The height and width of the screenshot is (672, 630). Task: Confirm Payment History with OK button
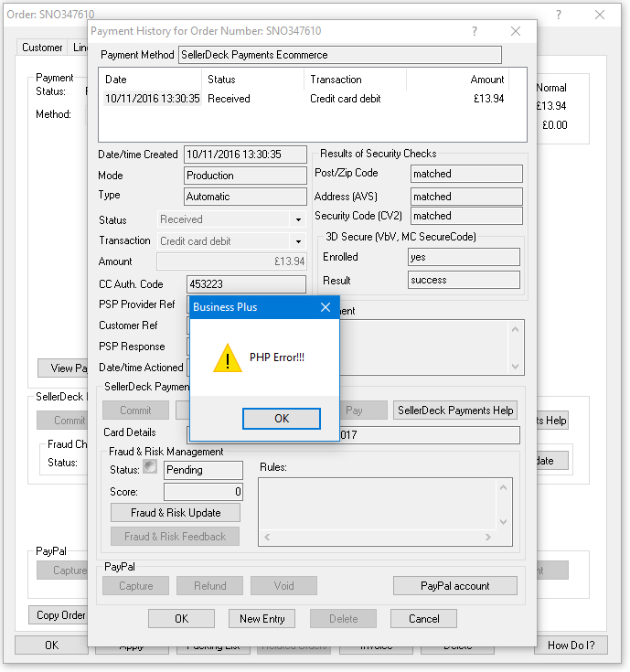(181, 618)
